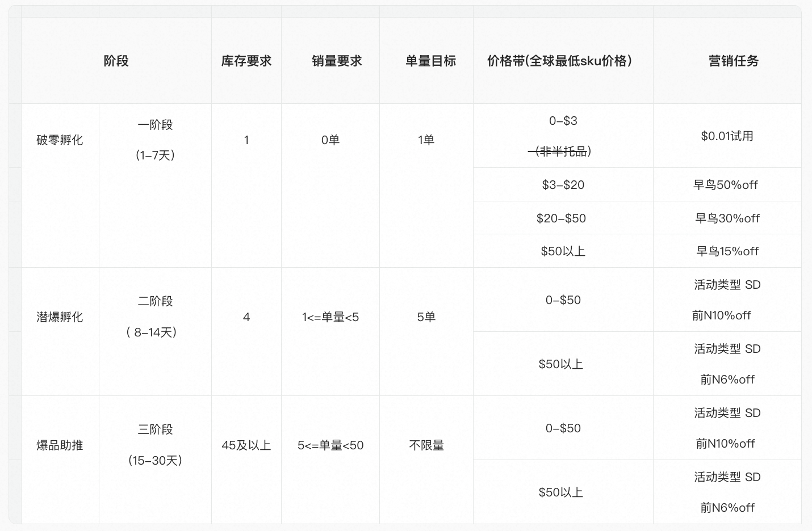Click the 5<=单量<50 sales requirement cell
The image size is (812, 531).
click(x=330, y=445)
